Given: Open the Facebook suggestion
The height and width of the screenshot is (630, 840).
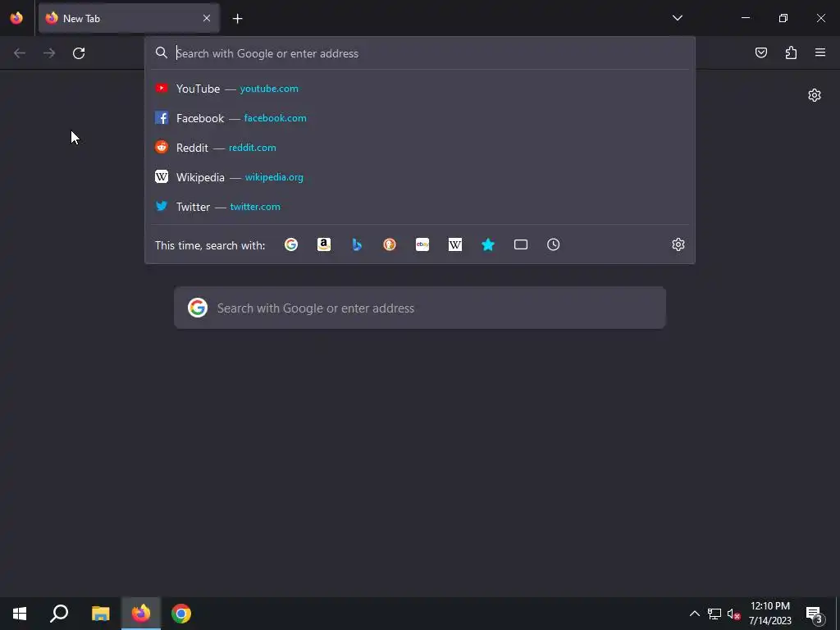Looking at the screenshot, I should click(x=420, y=118).
